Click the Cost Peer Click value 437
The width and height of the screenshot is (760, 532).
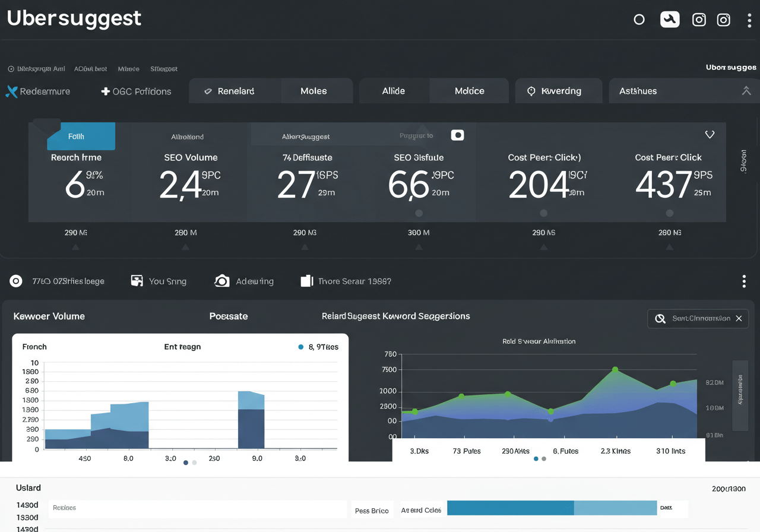(x=663, y=185)
